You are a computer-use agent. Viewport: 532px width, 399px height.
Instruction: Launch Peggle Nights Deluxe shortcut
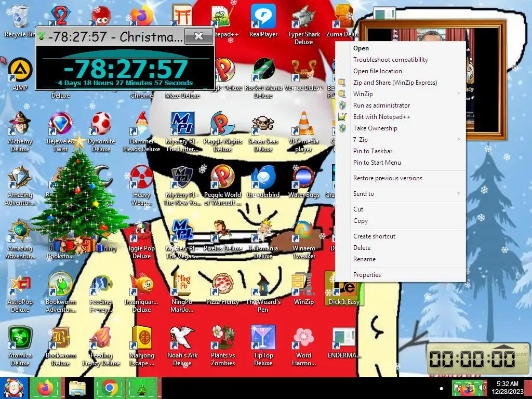(222, 131)
